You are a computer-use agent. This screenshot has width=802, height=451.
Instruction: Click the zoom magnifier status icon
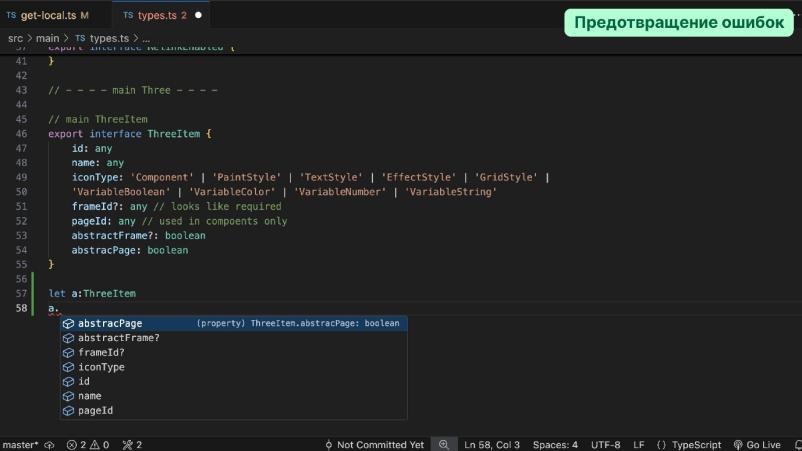pos(443,445)
